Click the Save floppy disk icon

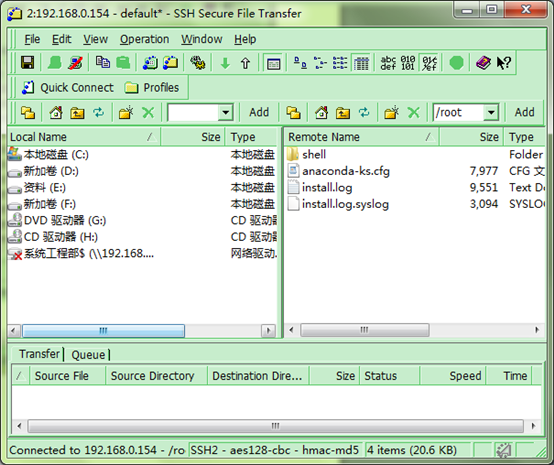(28, 63)
